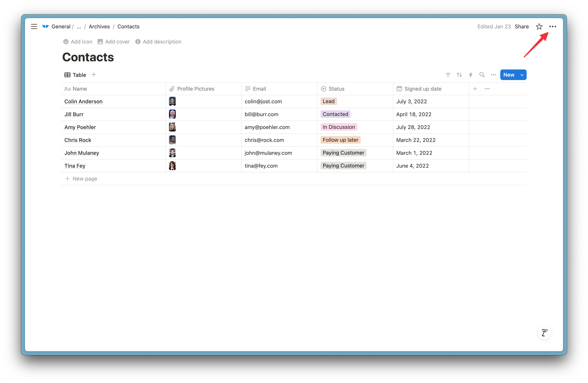Open the page options three-dot menu
Viewport: 588px width, 383px height.
(553, 26)
